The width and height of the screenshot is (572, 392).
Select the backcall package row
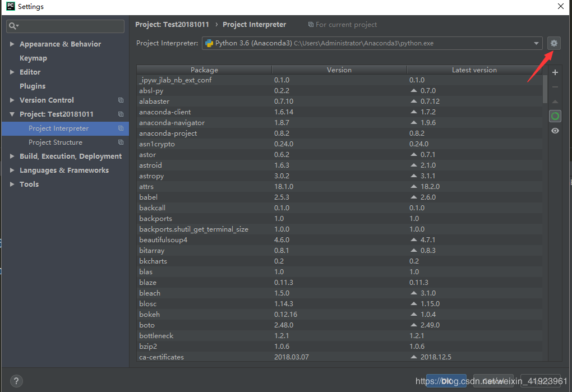click(340, 208)
